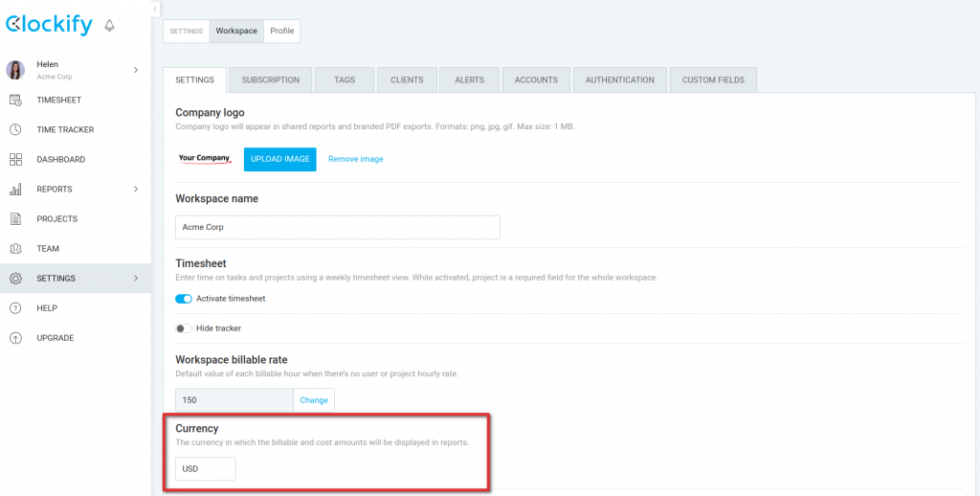Screen dimensions: 980x496
Task: Turn off Activate timesheet toggle
Action: (184, 299)
